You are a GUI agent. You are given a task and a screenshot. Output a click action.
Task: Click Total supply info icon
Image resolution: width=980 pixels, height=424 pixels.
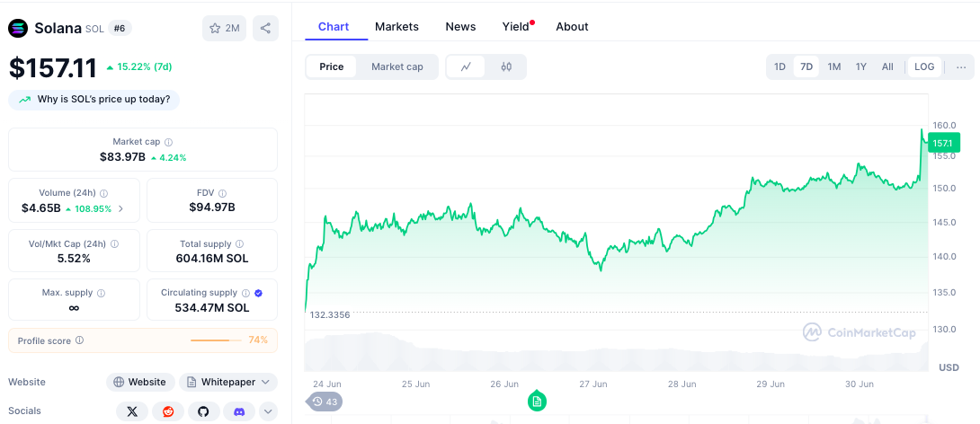[x=239, y=244]
